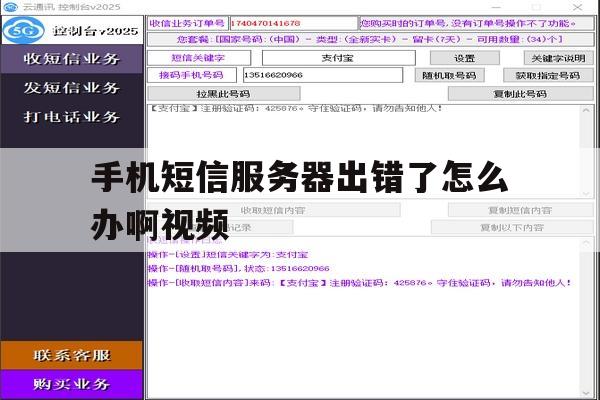Click scroll down arrow of log panel
Viewport: 600px width, 400px height.
pyautogui.click(x=586, y=393)
